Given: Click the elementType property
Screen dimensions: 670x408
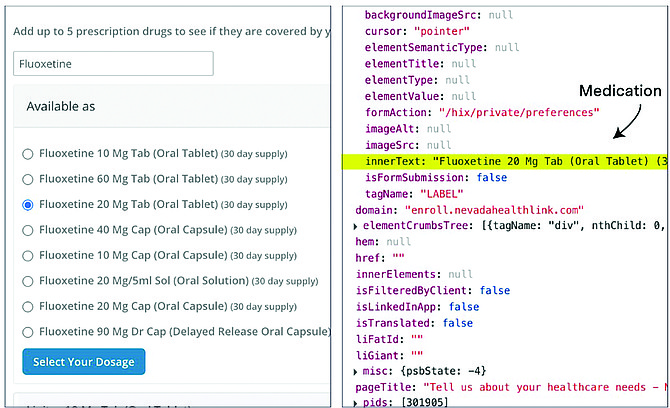Looking at the screenshot, I should point(417,80).
